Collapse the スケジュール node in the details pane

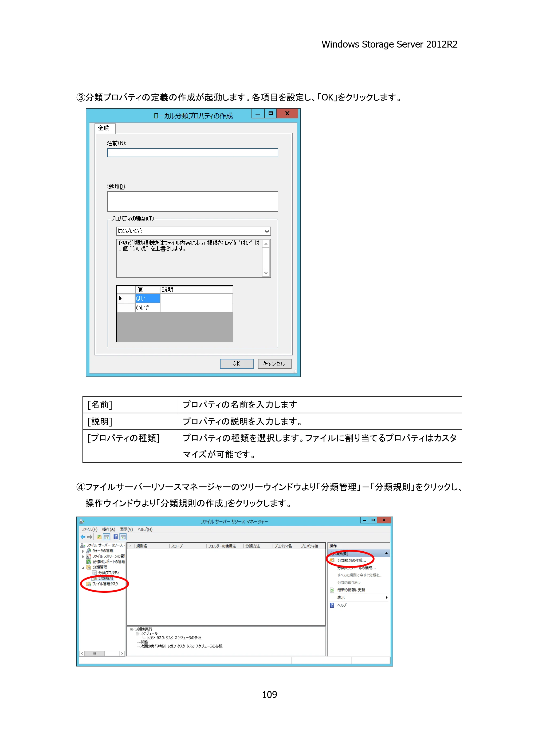pyautogui.click(x=137, y=634)
